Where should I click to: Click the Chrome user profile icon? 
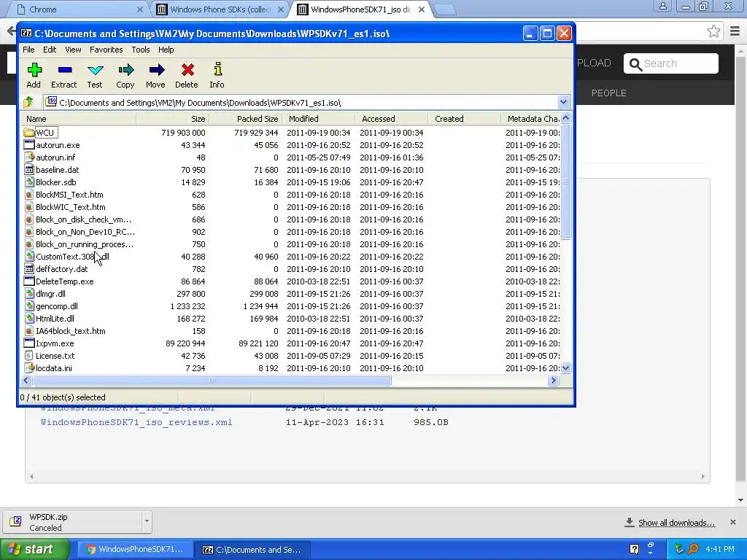point(662,6)
